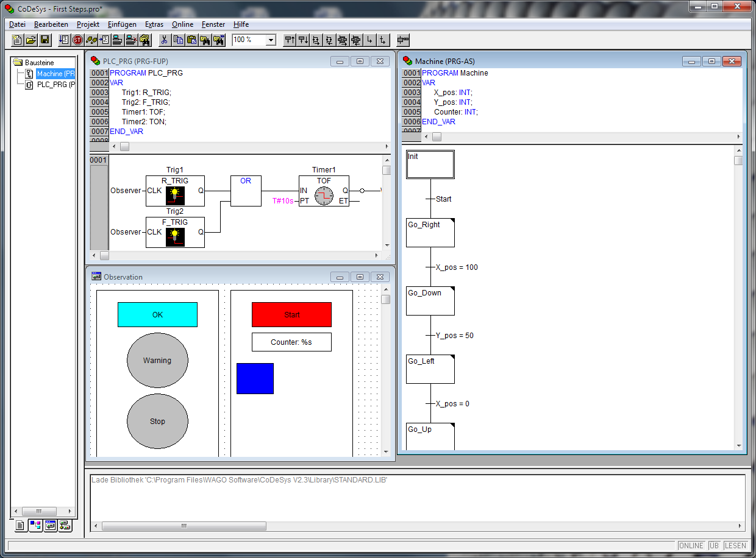Screen dimensions: 756x558
Task: Log in to the controller via toolbar
Action: [x=118, y=40]
